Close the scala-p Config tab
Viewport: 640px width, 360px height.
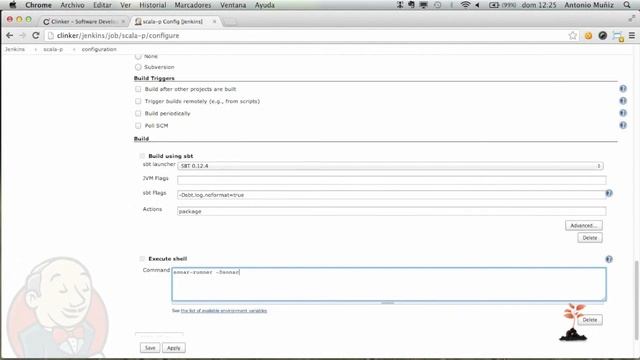pos(214,21)
